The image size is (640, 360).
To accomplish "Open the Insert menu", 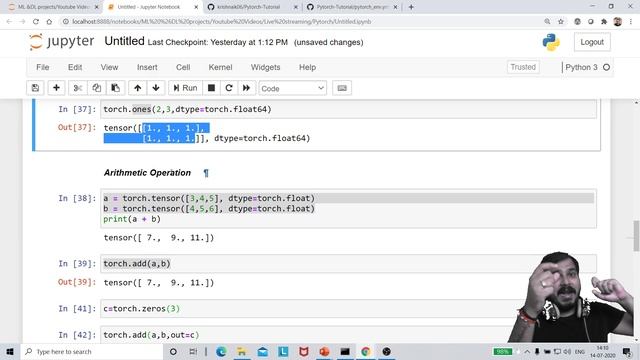I will click(147, 67).
